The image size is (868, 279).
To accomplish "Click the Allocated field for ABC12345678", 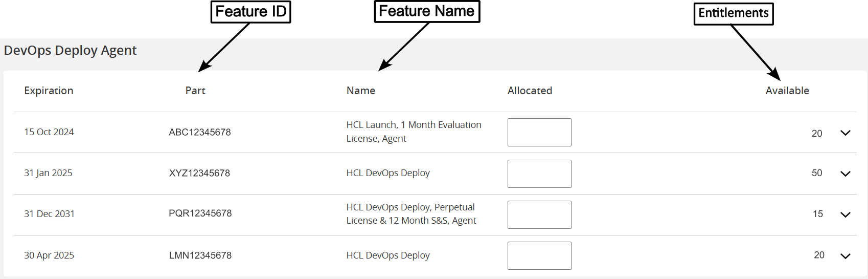I will coord(539,133).
